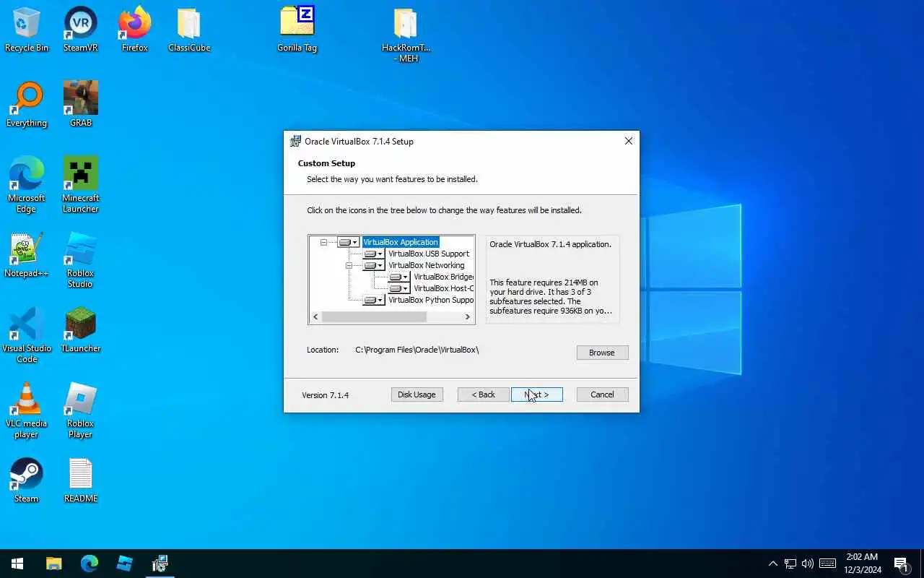
Task: Proceed with the Next > button
Action: (536, 394)
